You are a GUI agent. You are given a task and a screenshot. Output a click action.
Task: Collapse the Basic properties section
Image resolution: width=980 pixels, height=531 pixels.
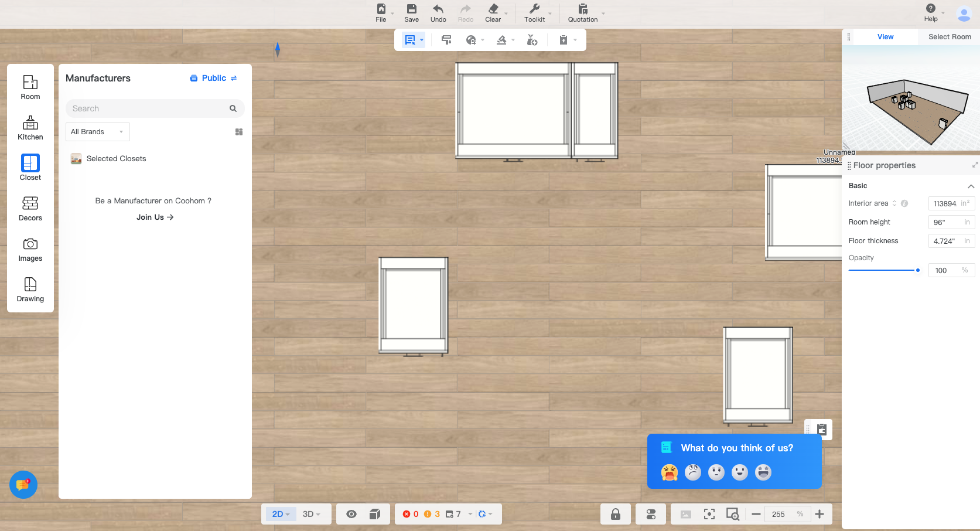point(971,186)
